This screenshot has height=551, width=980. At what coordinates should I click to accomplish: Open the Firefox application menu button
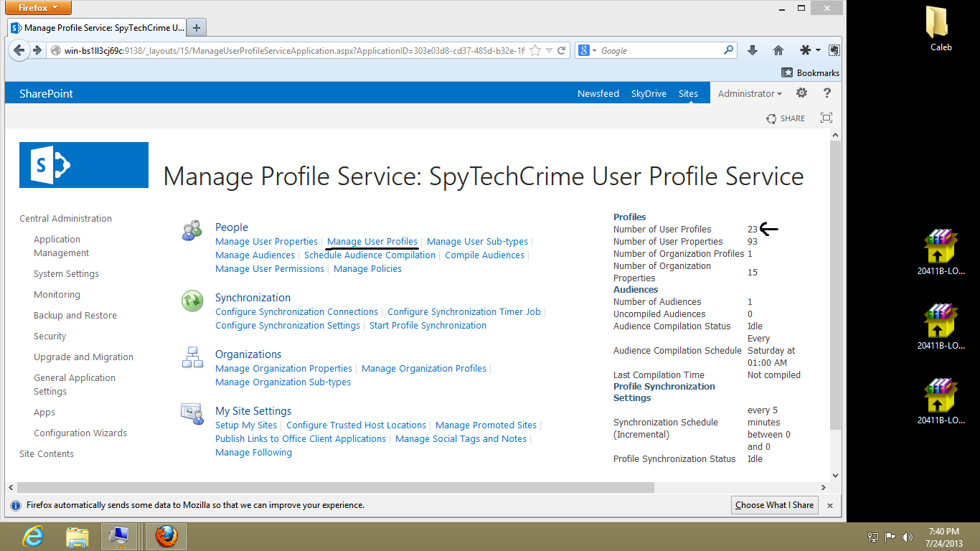tap(39, 8)
